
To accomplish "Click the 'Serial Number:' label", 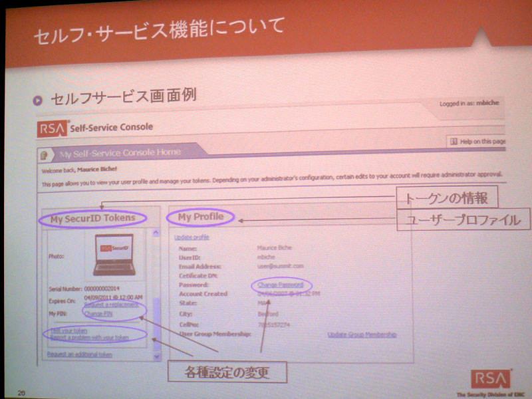I will tap(65, 289).
